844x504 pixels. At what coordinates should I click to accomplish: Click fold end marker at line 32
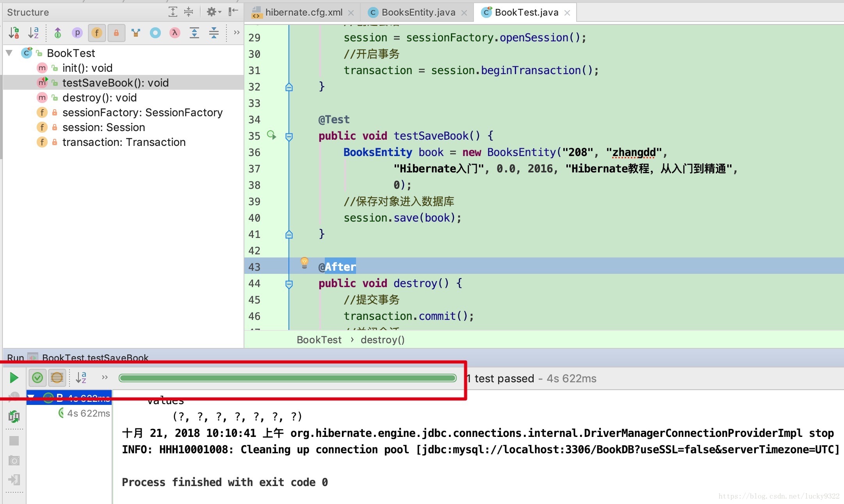pos(289,87)
